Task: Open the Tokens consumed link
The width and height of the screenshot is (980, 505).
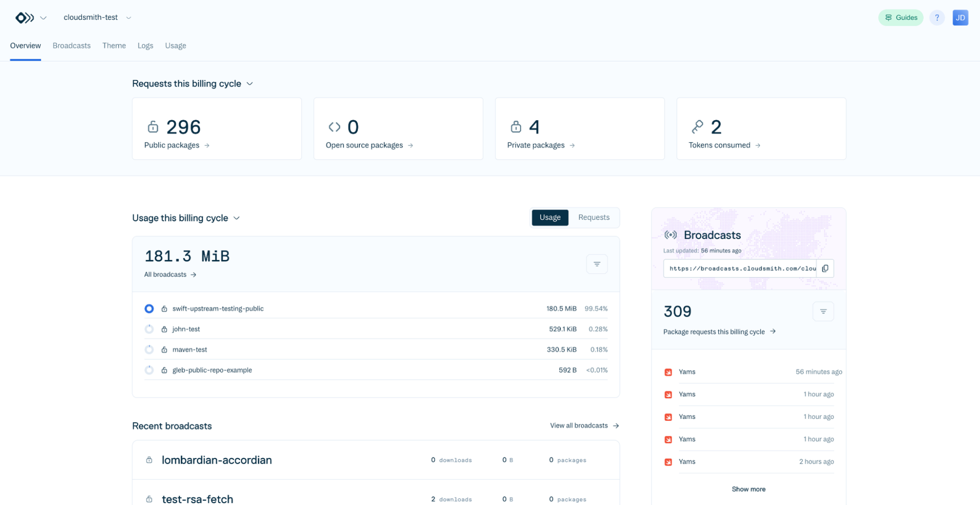Action: [725, 145]
